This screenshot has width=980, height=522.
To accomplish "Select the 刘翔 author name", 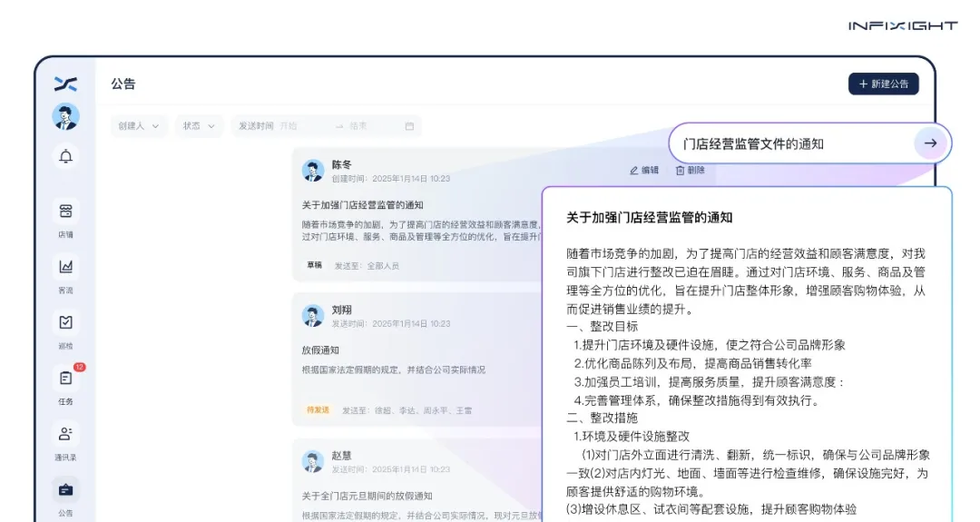I will pos(342,310).
